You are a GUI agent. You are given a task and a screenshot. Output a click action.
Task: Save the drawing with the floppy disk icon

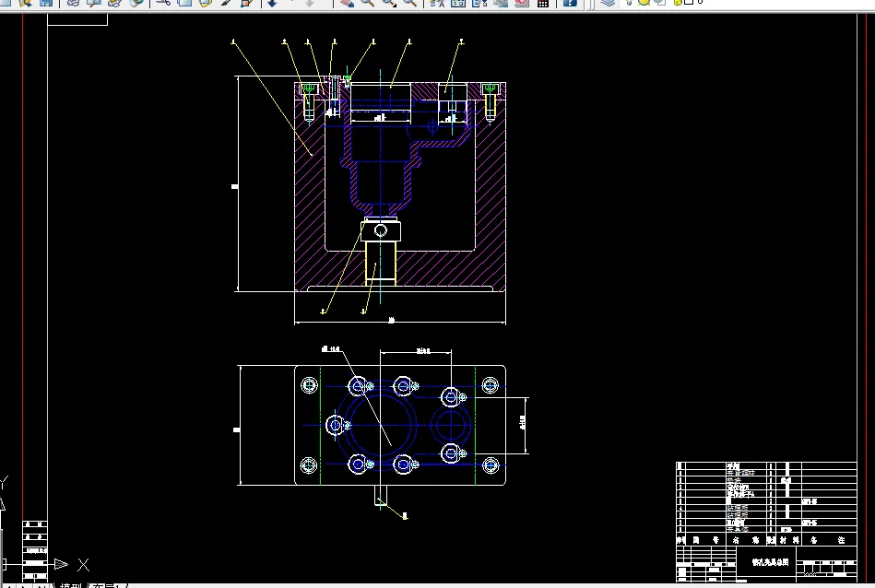tap(46, 2)
